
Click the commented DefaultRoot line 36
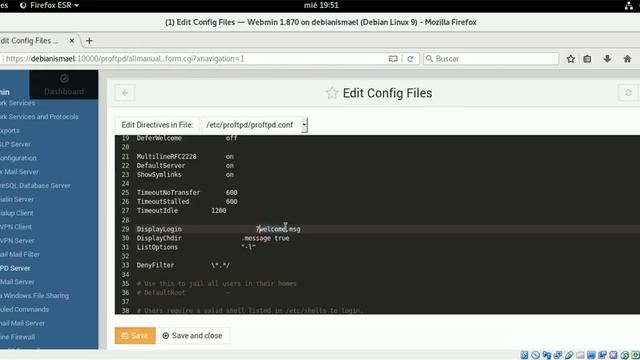(183, 292)
